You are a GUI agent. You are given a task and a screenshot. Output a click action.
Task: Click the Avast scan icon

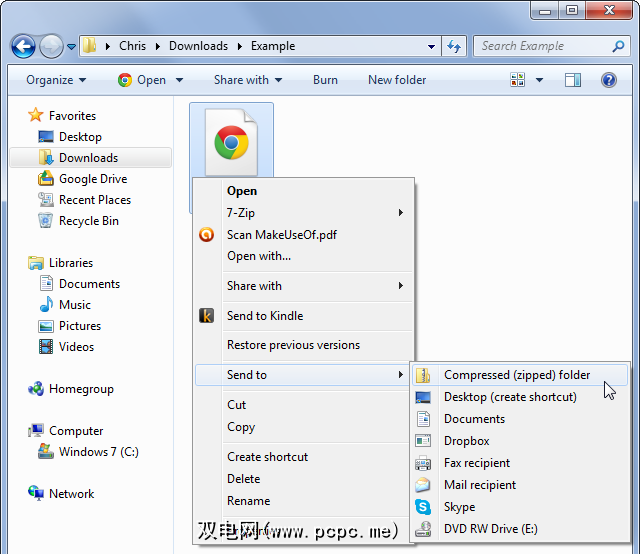[x=207, y=234]
